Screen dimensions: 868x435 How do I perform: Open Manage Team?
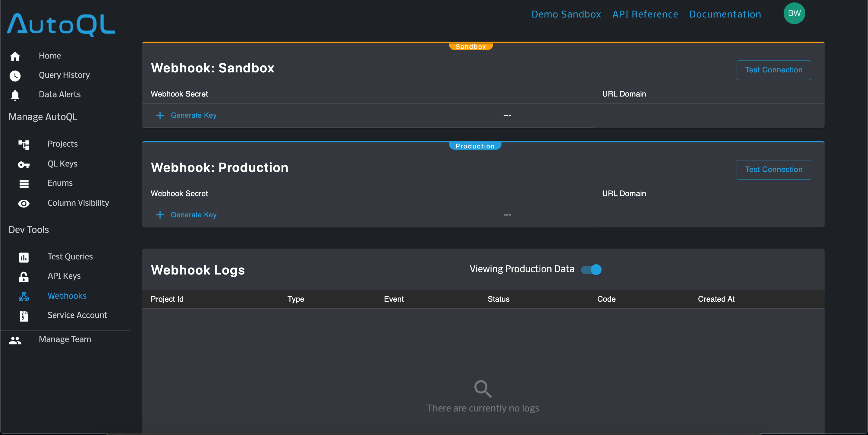coord(65,340)
